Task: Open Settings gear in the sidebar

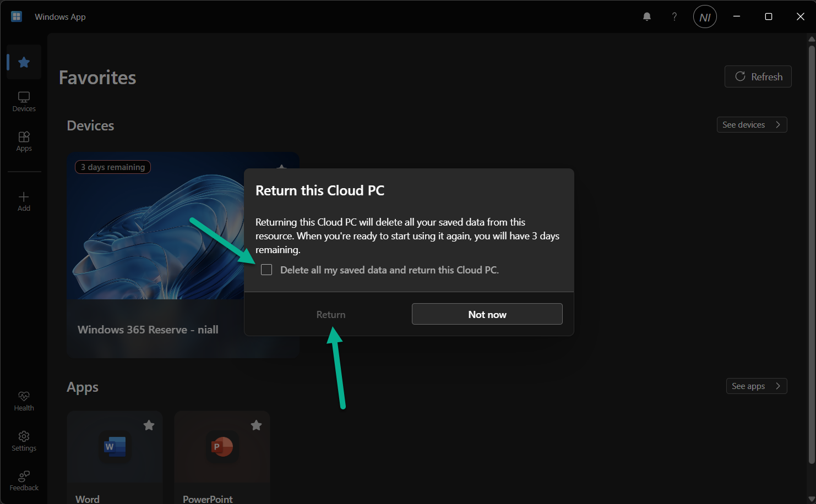Action: point(24,441)
